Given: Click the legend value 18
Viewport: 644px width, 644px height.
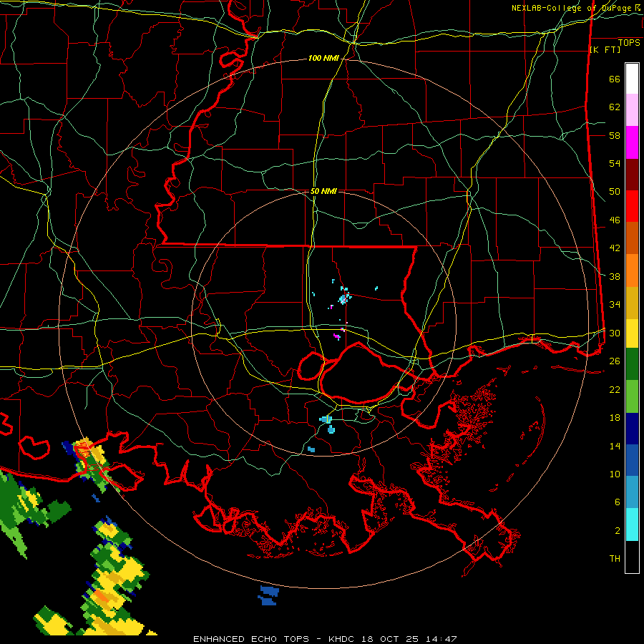Looking at the screenshot, I should [615, 418].
